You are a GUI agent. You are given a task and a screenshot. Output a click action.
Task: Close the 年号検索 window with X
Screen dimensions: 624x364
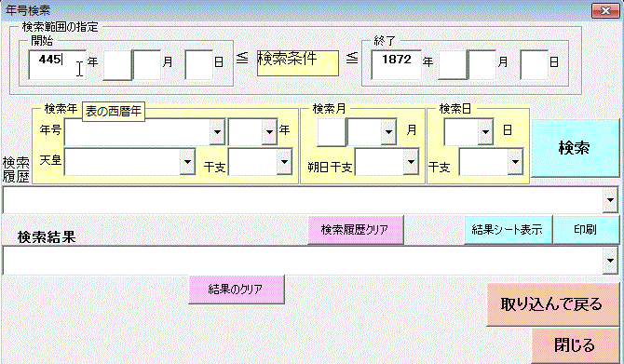(x=605, y=10)
